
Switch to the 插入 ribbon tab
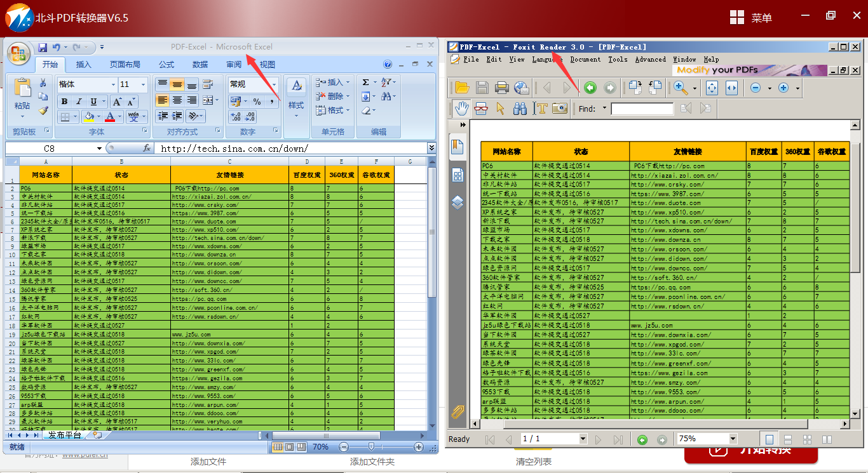[83, 65]
